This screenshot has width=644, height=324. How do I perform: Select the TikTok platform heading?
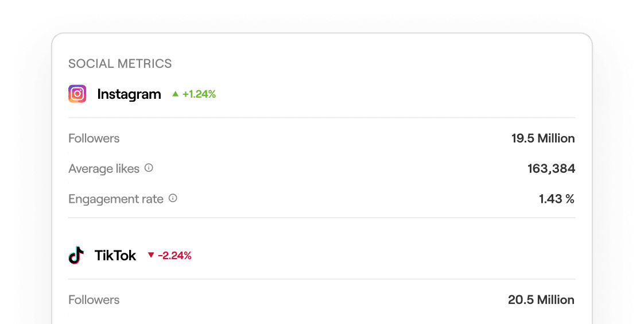115,255
